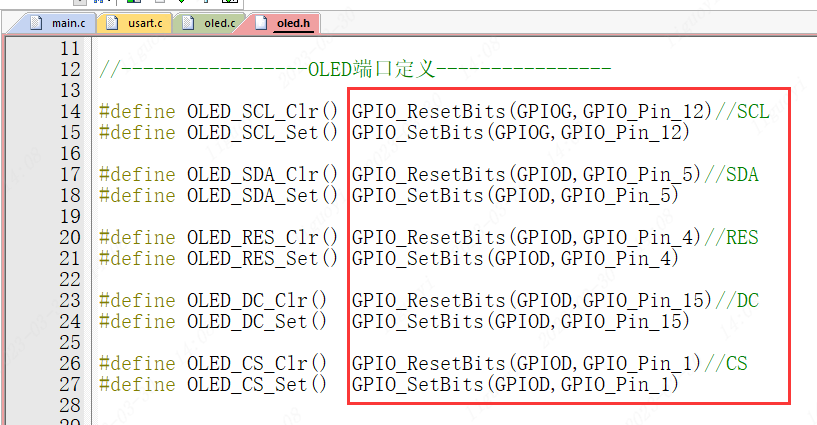Click the #define keyword on line 14

pos(138,111)
